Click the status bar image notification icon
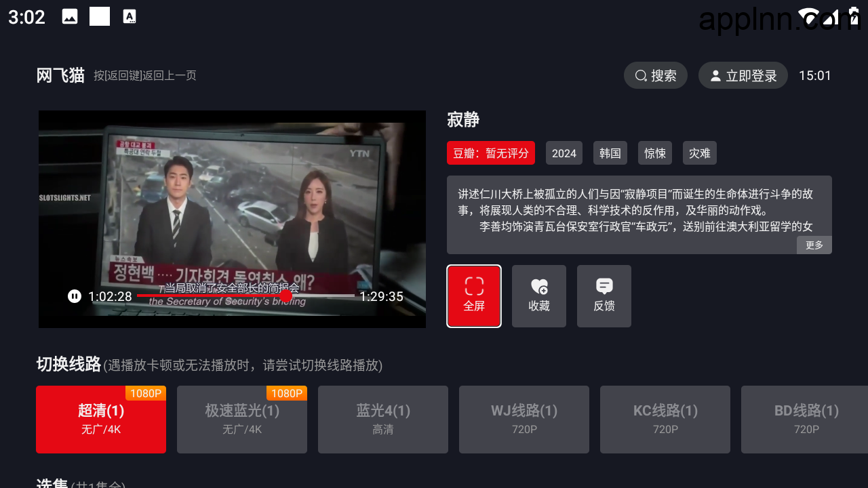 [70, 17]
